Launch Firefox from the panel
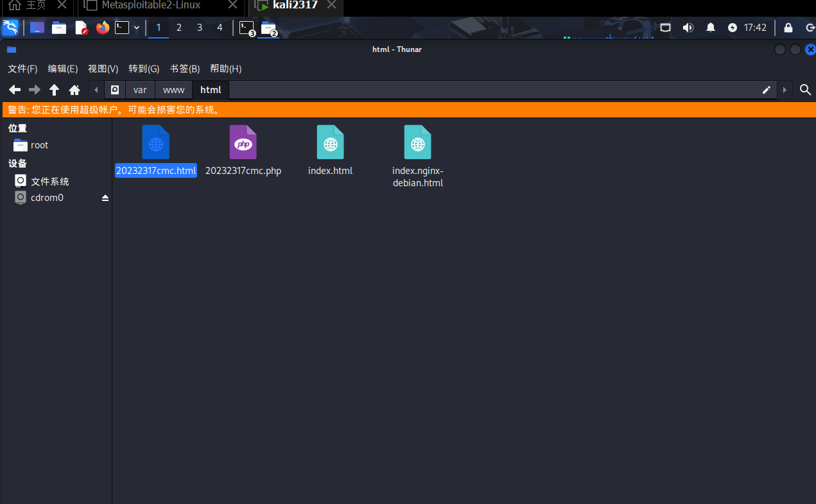 point(103,28)
